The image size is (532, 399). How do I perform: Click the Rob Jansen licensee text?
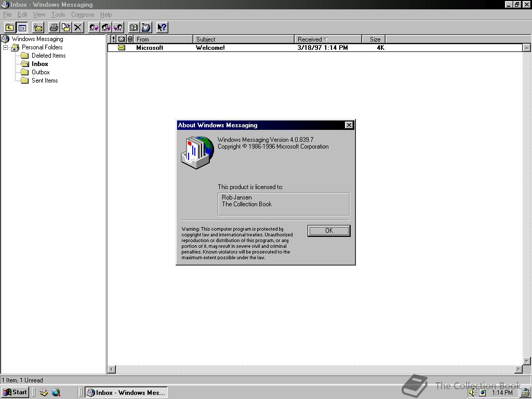tap(237, 197)
